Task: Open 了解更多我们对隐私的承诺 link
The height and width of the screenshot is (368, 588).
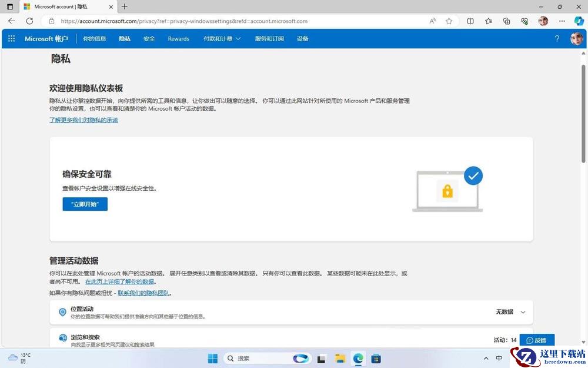Action: [x=83, y=120]
